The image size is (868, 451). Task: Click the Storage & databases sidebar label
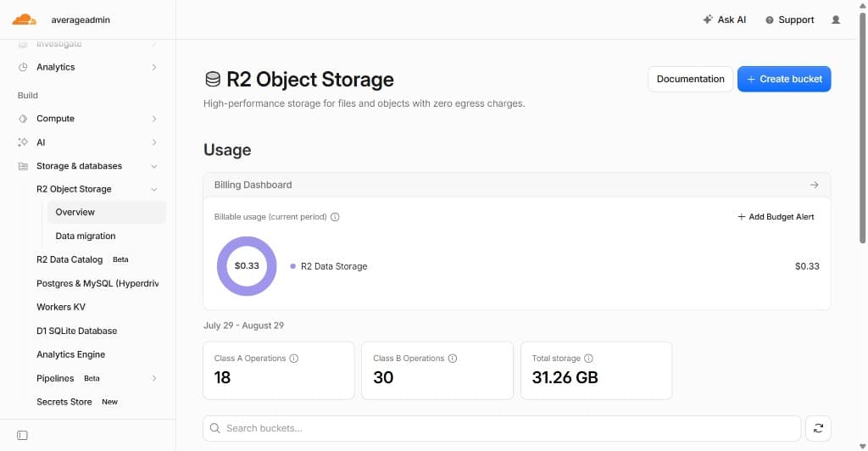79,166
